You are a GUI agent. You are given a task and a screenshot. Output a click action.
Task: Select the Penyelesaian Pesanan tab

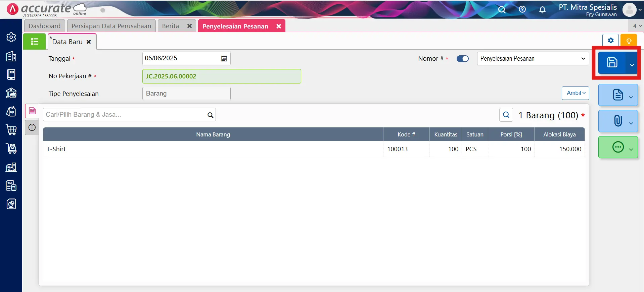[x=235, y=26]
